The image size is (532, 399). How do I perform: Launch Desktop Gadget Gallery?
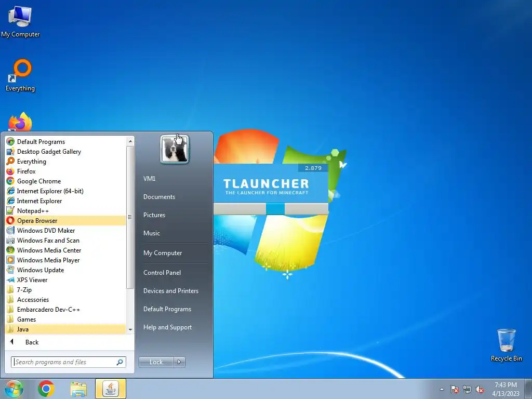[x=65, y=151]
